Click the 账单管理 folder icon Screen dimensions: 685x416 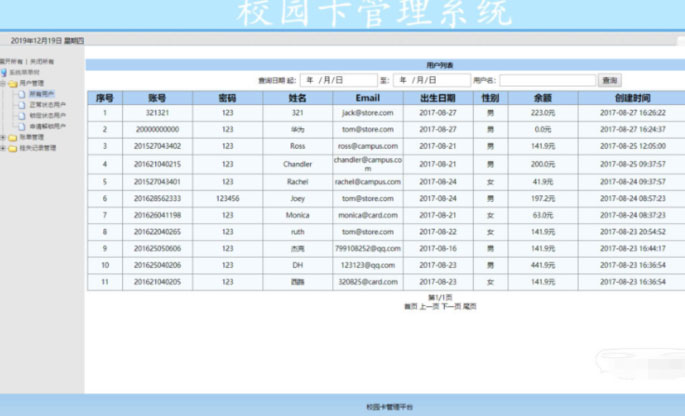coord(13,137)
